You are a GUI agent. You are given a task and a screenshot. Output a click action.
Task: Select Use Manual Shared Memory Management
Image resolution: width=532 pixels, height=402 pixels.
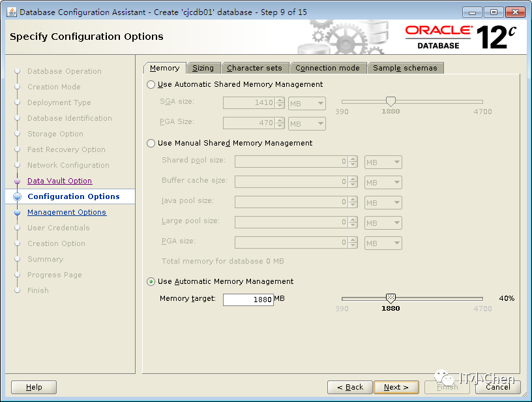point(151,144)
